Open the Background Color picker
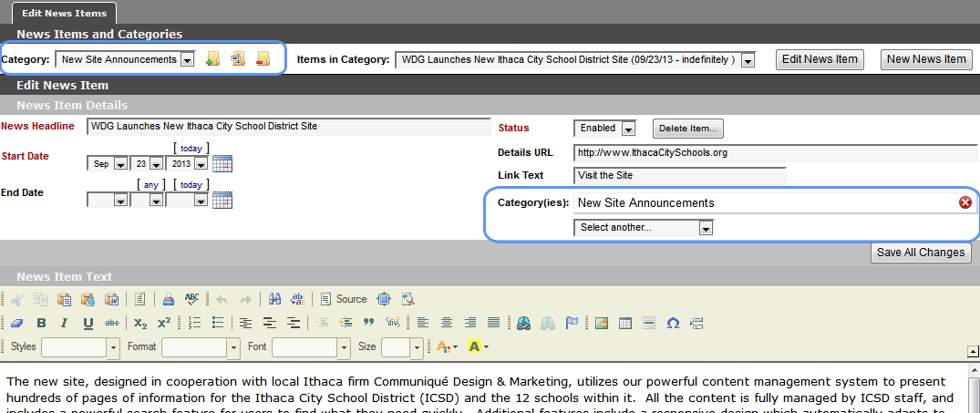The image size is (980, 413). [x=478, y=346]
